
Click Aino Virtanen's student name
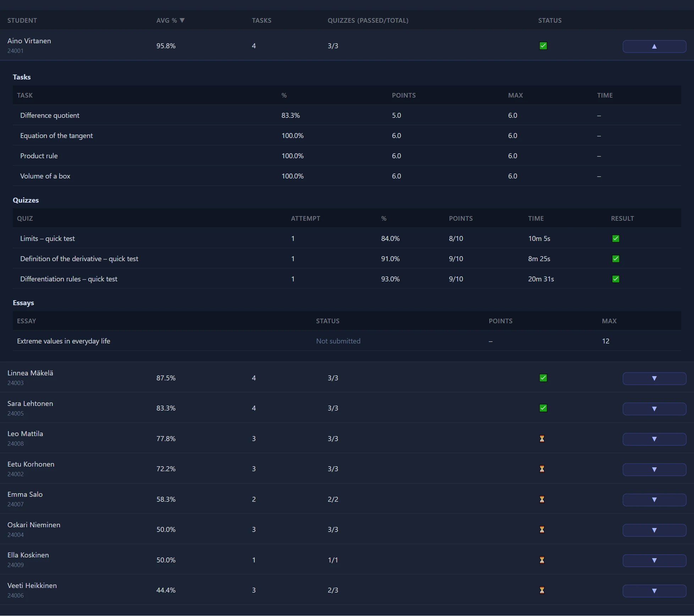(29, 41)
